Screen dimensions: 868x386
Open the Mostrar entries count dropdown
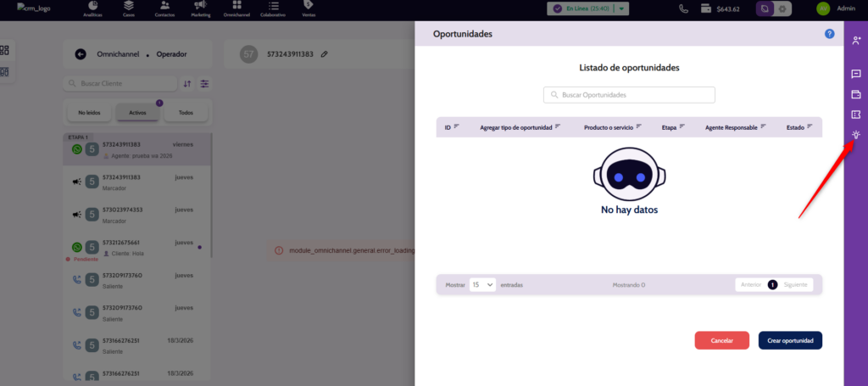point(482,285)
